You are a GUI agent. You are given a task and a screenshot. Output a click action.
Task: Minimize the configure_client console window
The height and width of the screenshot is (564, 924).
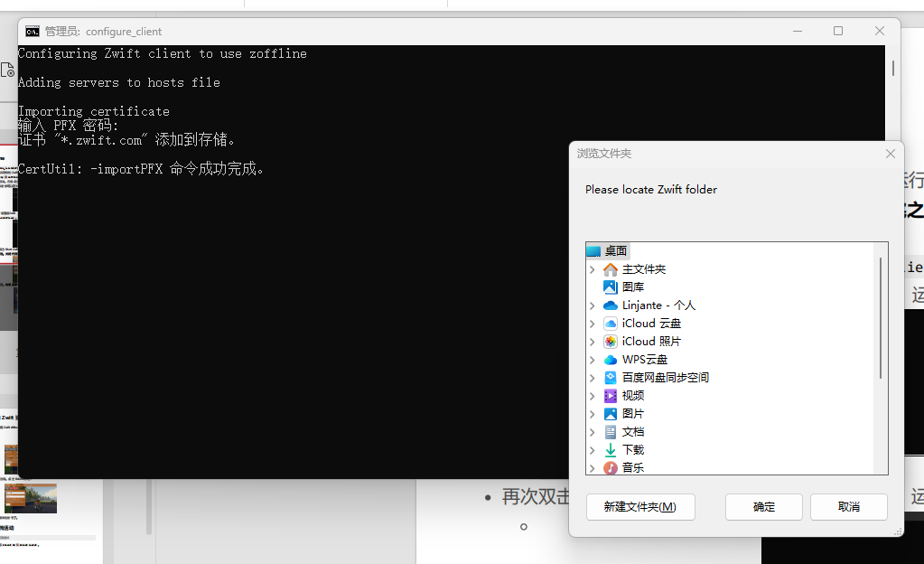pyautogui.click(x=798, y=32)
